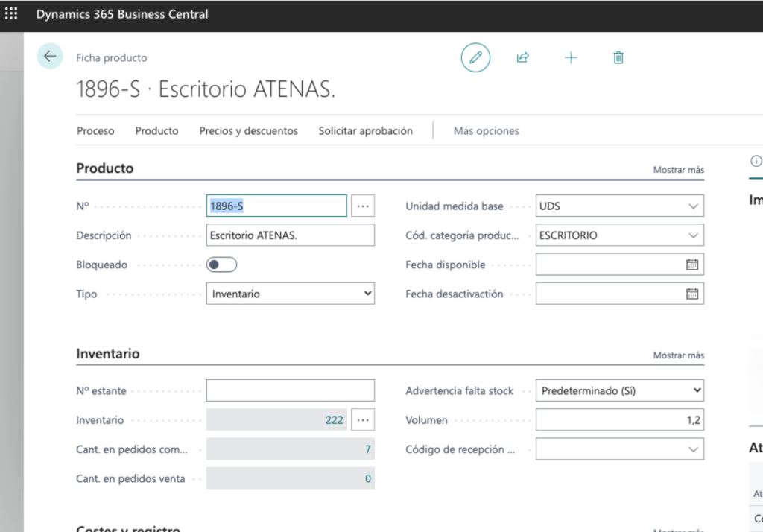Open calendar for Fecha disponible
The image size is (763, 532).
click(x=692, y=265)
